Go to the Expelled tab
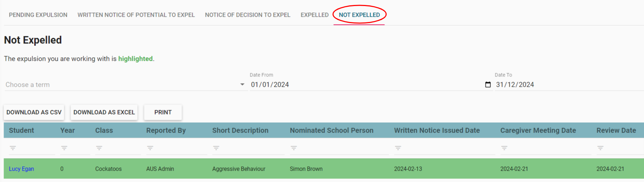Screen dimensions: 644x182 pos(315,15)
